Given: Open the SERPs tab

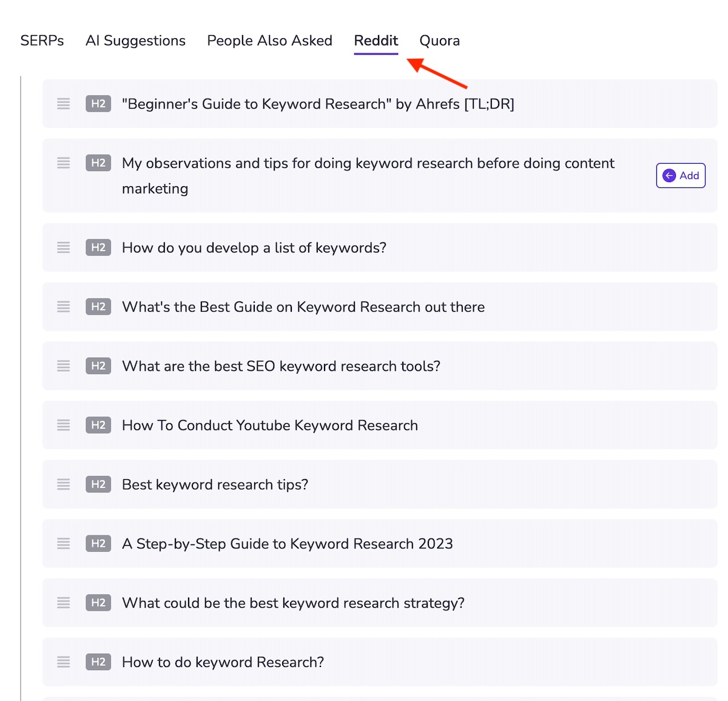Looking at the screenshot, I should [x=42, y=41].
